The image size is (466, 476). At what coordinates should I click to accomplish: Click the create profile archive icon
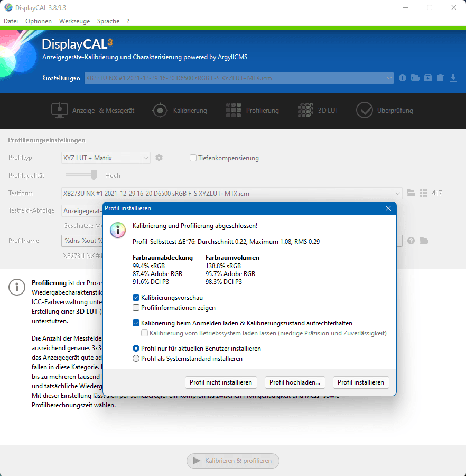click(x=428, y=78)
